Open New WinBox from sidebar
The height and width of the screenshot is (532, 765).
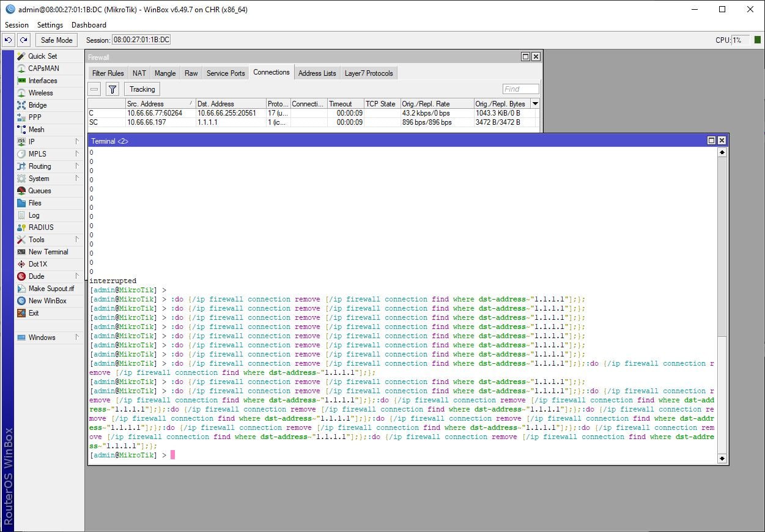pyautogui.click(x=47, y=301)
